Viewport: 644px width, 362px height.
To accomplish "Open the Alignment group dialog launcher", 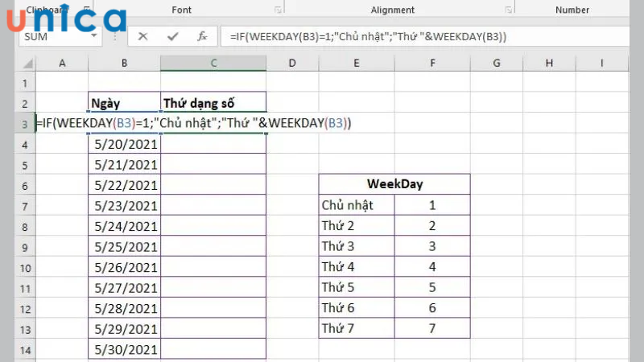I will tap(508, 10).
